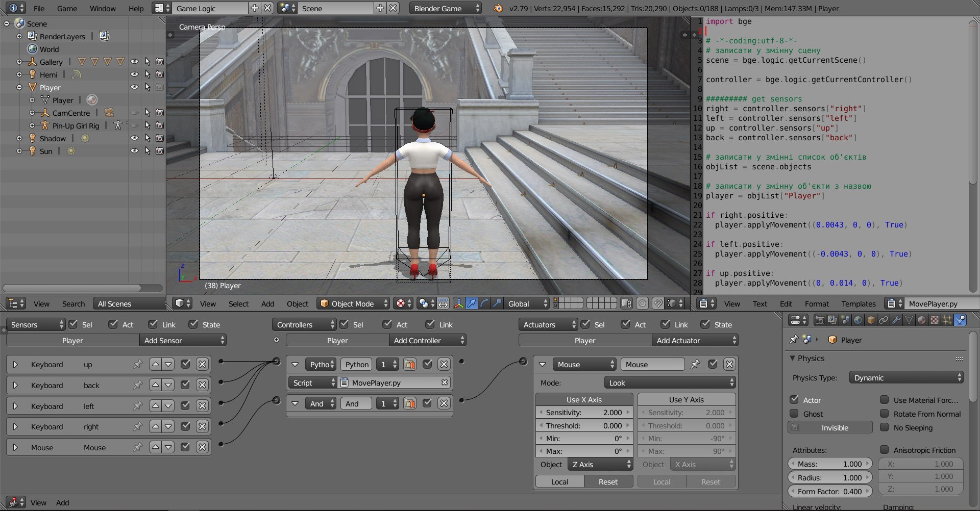Toggle the 3D manipulator widget icon
Screen dimensions: 980x511
pos(459,303)
